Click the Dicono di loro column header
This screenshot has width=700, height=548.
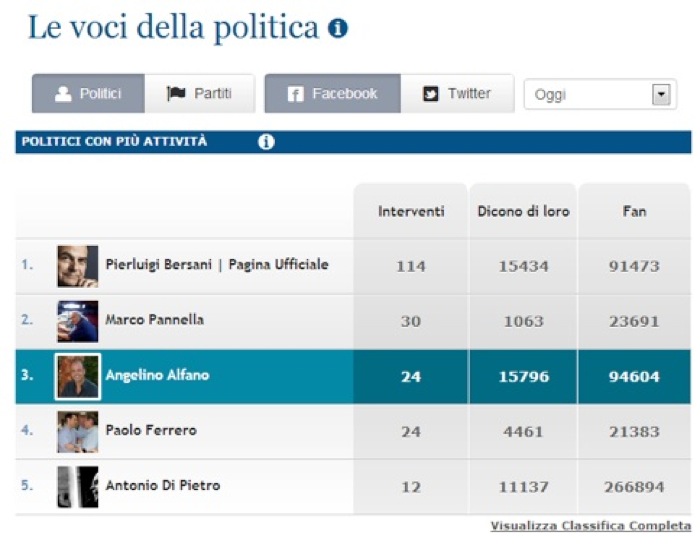coord(523,211)
